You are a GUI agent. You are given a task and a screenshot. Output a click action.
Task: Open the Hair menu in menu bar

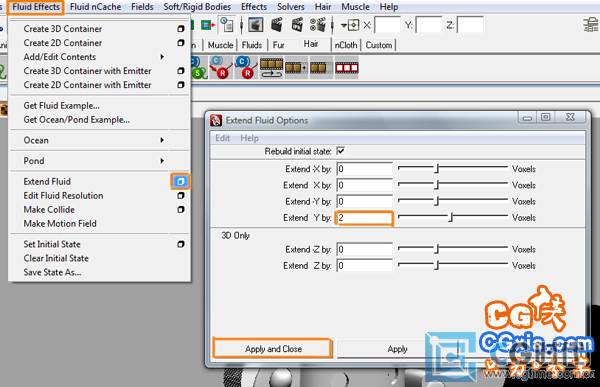323,7
